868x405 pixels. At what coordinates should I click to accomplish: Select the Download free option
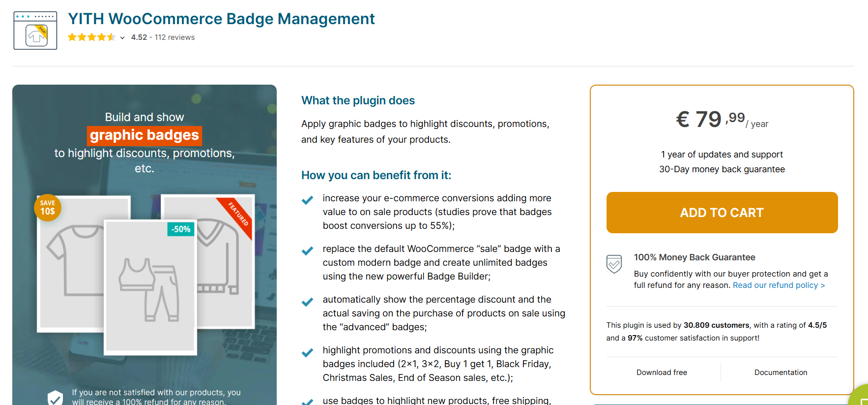(662, 373)
